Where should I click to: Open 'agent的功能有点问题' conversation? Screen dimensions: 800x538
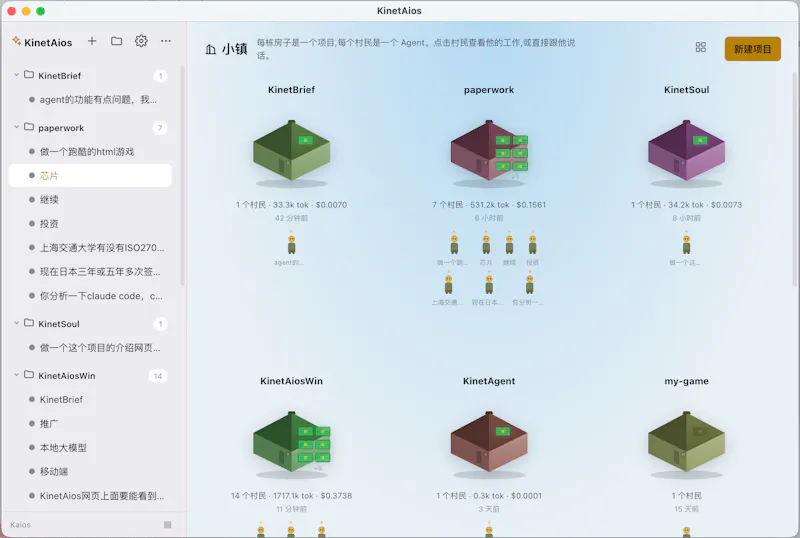[x=90, y=100]
